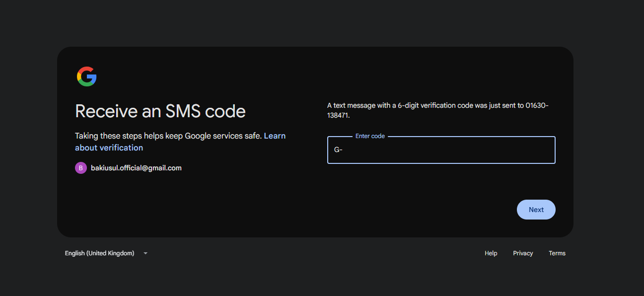This screenshot has height=296, width=644.
Task: Open the Terms link in footer
Action: (x=557, y=253)
